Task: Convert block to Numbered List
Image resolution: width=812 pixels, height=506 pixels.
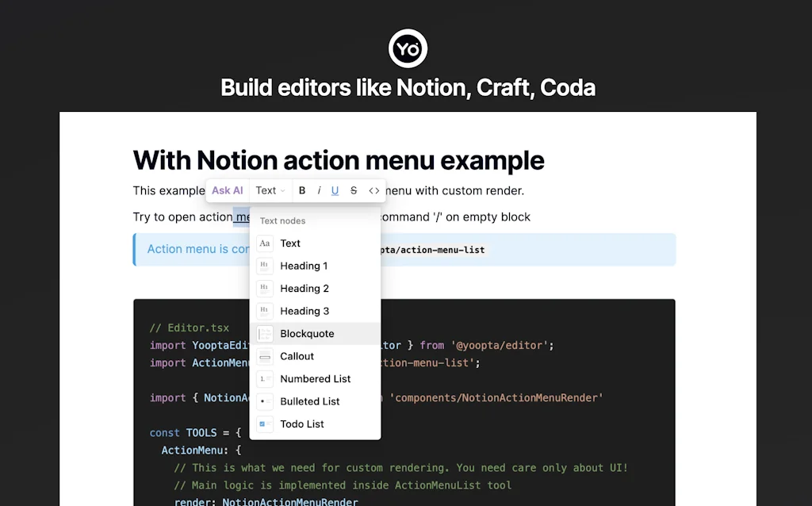Action: [315, 379]
